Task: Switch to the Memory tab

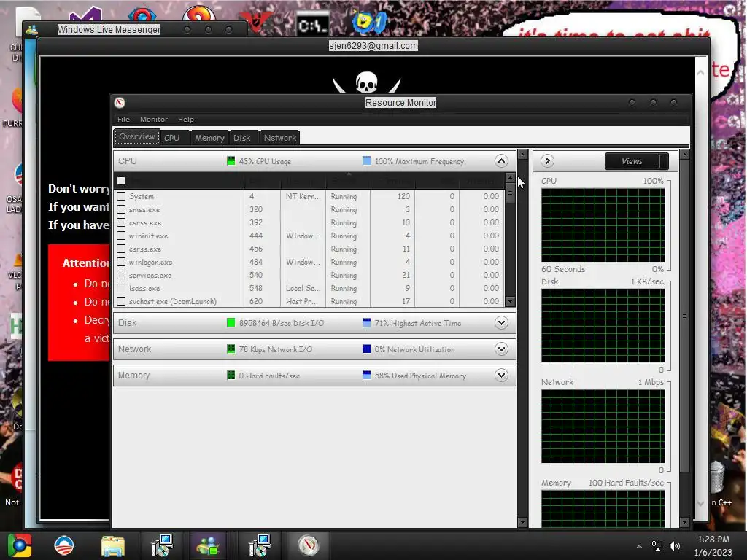Action: click(x=209, y=138)
